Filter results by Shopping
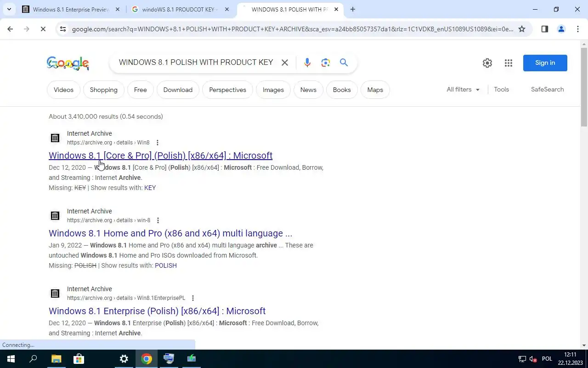The image size is (588, 368). (x=104, y=90)
